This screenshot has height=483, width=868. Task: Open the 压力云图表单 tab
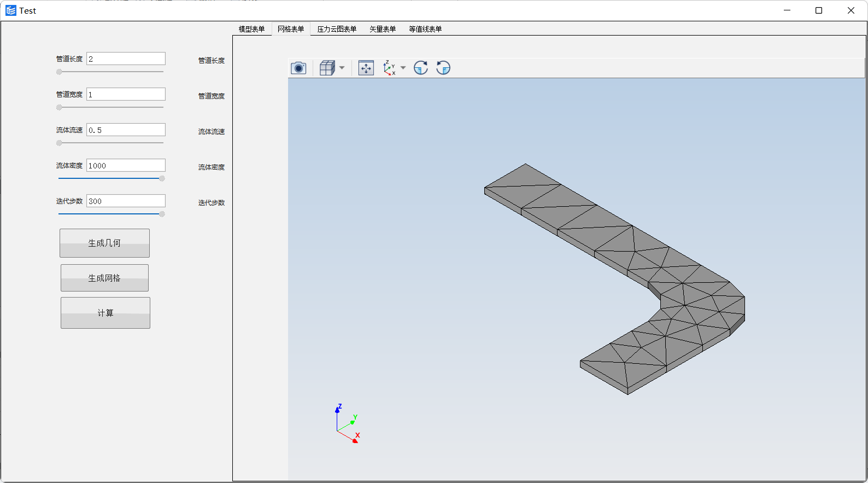click(x=337, y=29)
